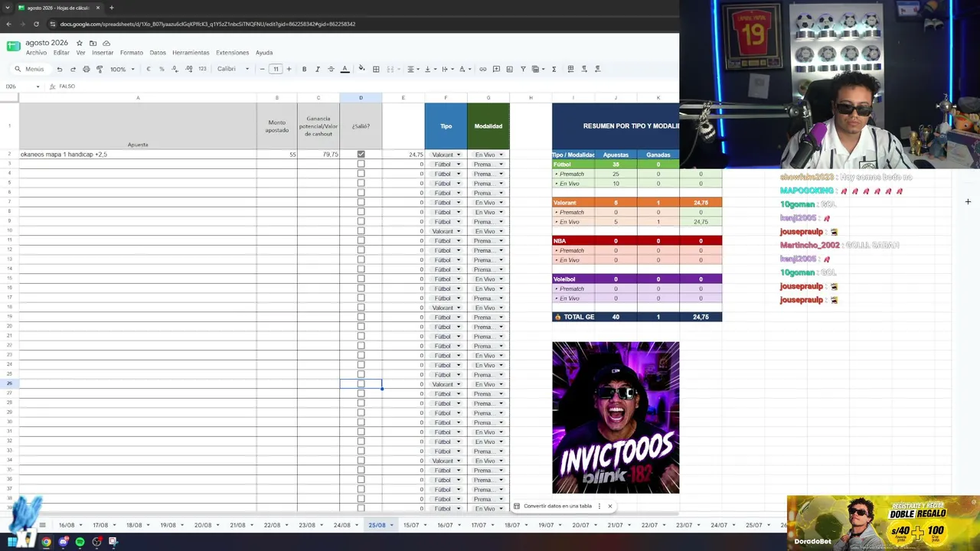Toggle italic formatting
Image resolution: width=980 pixels, height=551 pixels.
click(317, 69)
